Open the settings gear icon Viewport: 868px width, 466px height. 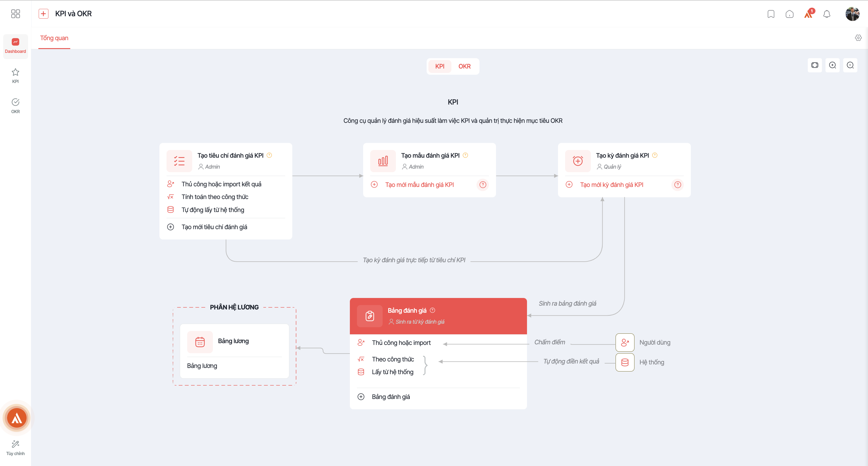pyautogui.click(x=858, y=38)
